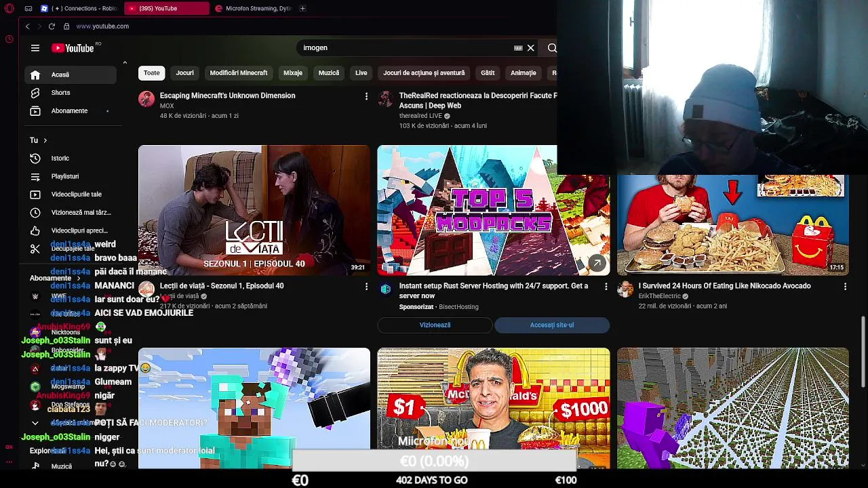Open the Top 5 Modpacks ad thumbnail
The image size is (868, 488).
pos(494,210)
